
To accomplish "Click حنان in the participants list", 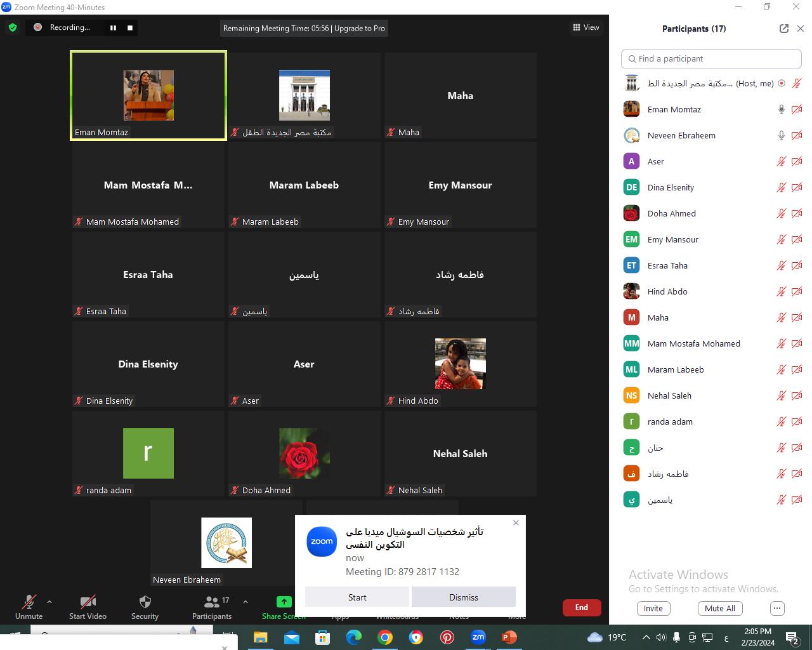I will pyautogui.click(x=655, y=448).
